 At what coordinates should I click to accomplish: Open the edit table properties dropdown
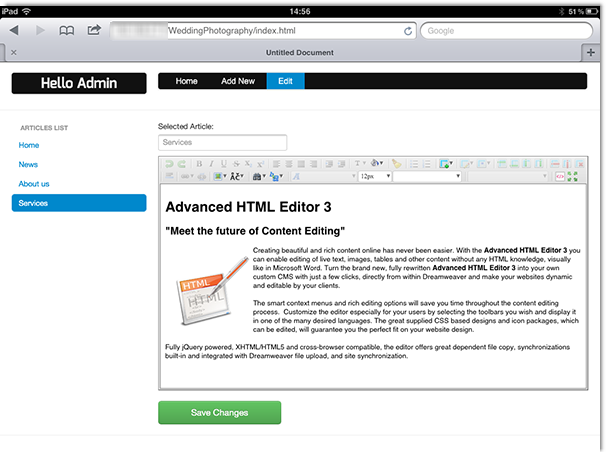click(466, 163)
